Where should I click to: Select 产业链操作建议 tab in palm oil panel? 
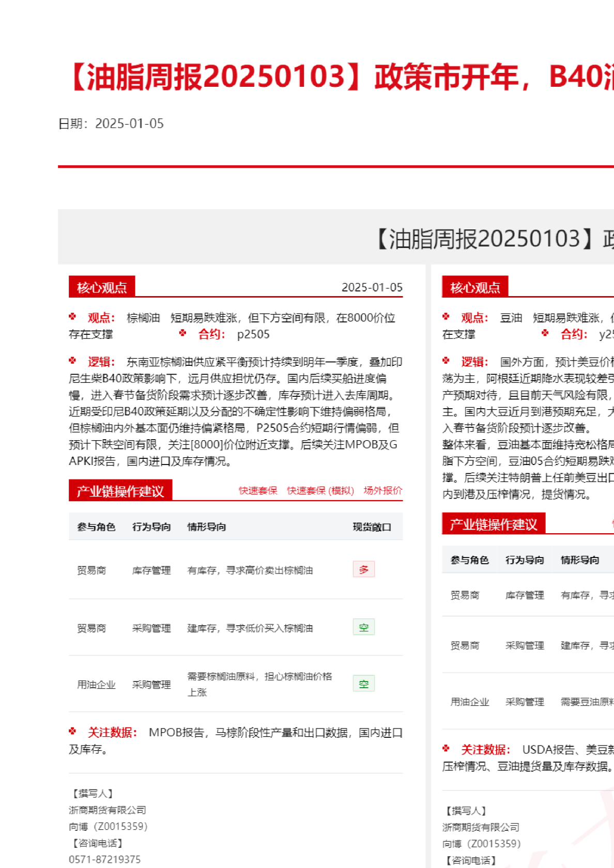pyautogui.click(x=120, y=491)
